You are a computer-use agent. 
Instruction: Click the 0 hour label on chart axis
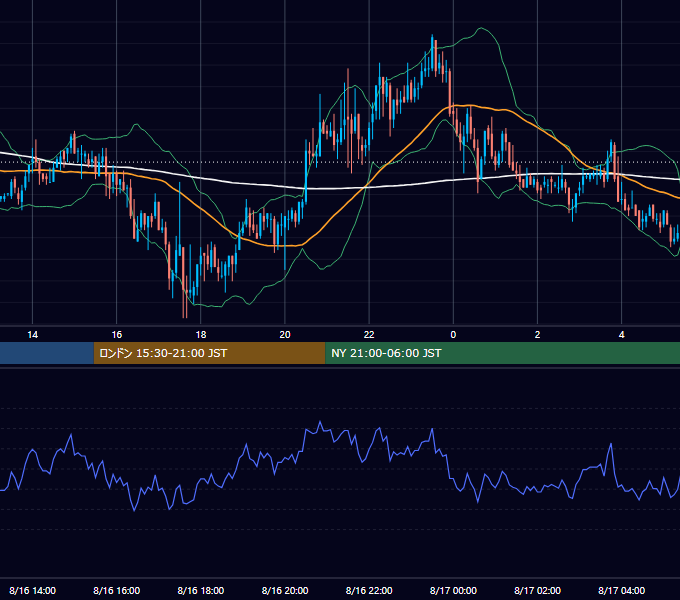point(453,335)
